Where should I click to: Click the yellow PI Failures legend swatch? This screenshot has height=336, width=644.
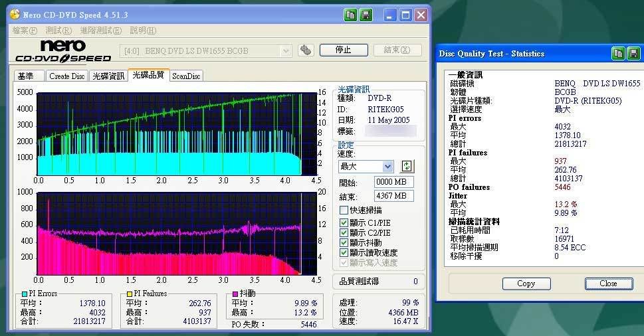pos(130,294)
